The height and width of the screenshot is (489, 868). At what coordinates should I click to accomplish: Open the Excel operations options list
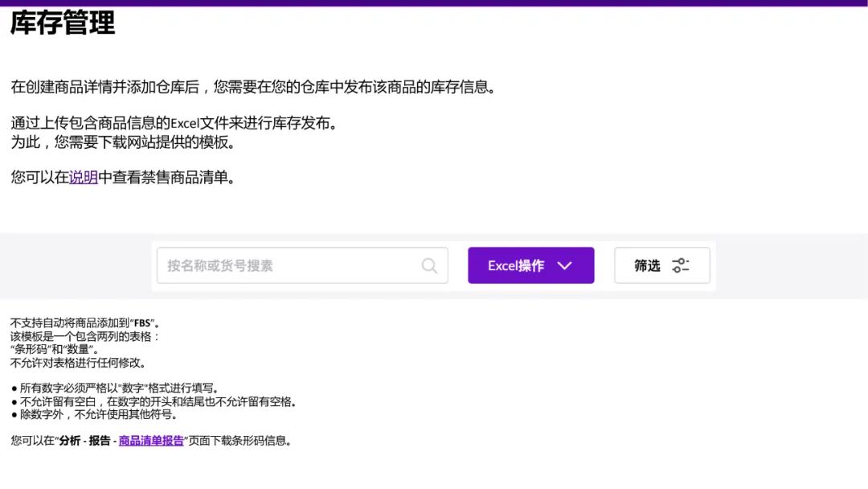pos(530,265)
